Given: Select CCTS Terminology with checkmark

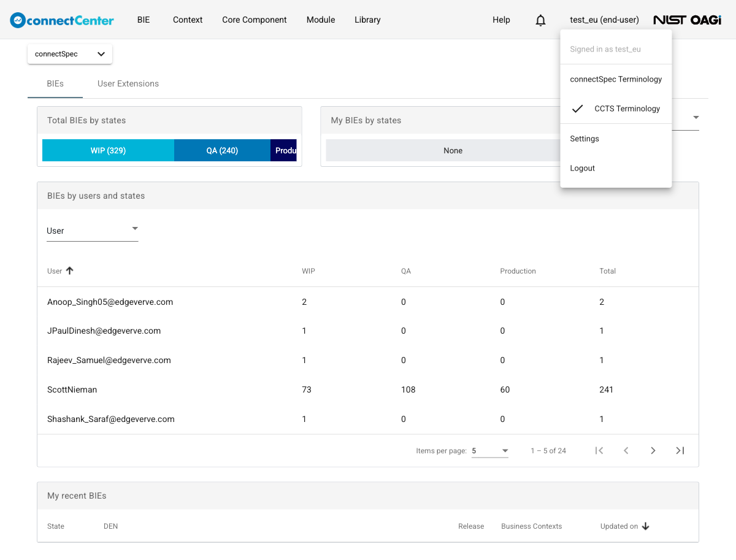Looking at the screenshot, I should click(x=616, y=109).
